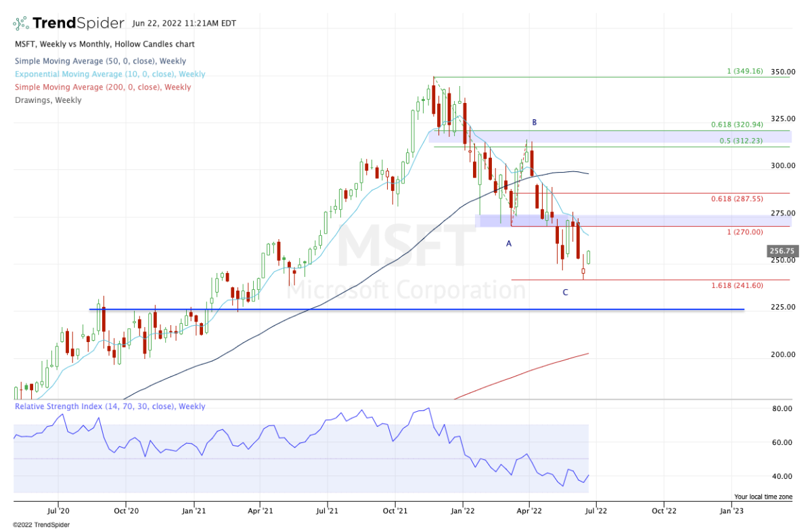Click the RSI 40.00 axis label
812x531 pixels.
click(782, 476)
